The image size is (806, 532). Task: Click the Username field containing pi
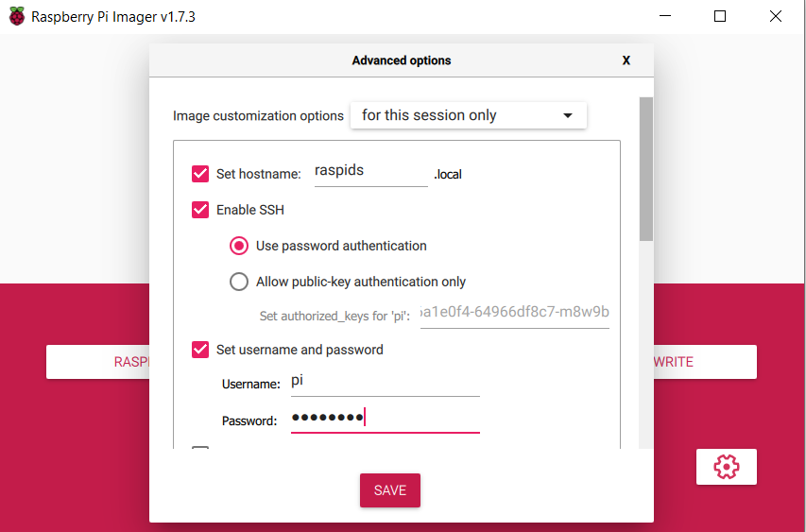(385, 383)
